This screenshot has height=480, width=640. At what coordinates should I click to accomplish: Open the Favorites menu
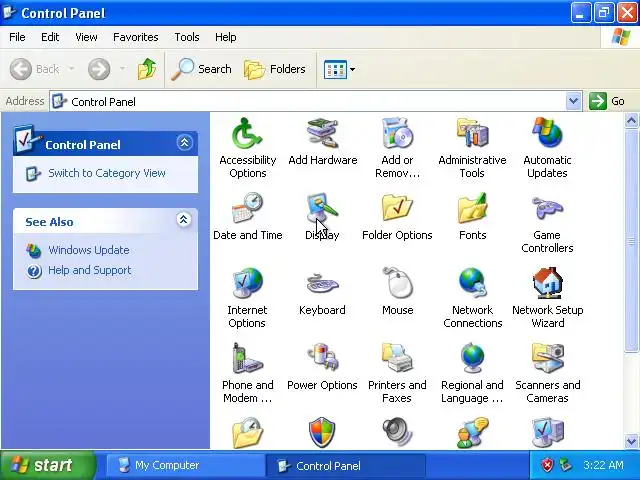(x=136, y=37)
